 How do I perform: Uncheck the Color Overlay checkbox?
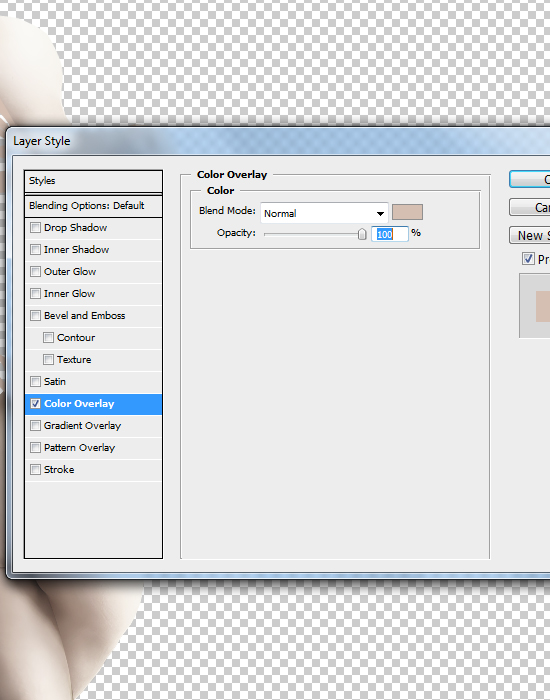click(x=35, y=404)
